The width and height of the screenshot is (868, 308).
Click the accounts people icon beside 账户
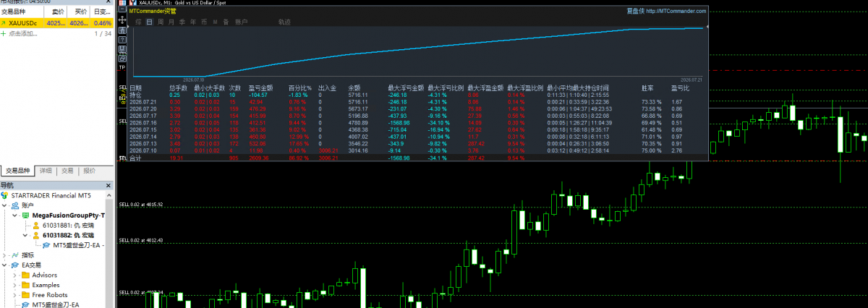pos(16,205)
